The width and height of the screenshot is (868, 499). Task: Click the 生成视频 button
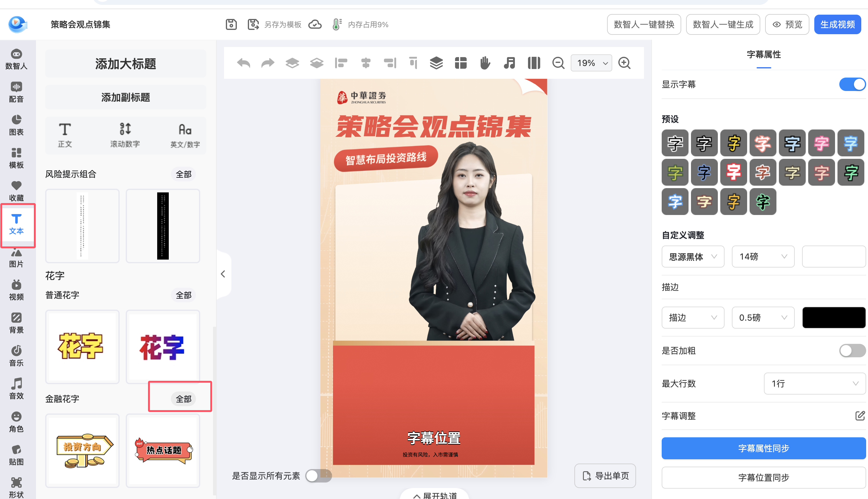pos(837,25)
